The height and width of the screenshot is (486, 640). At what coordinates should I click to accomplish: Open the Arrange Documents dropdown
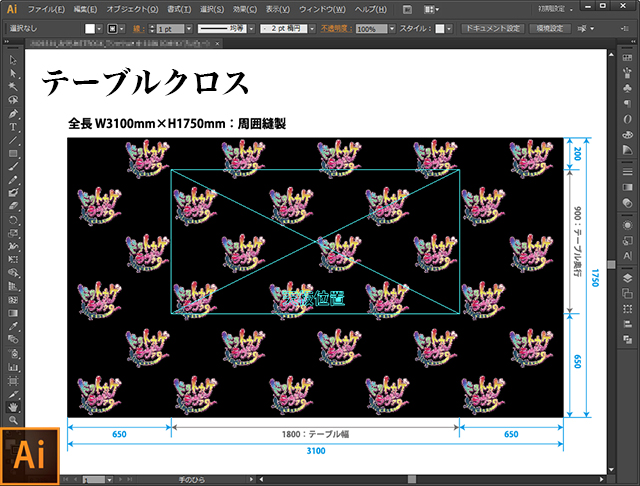pos(431,9)
